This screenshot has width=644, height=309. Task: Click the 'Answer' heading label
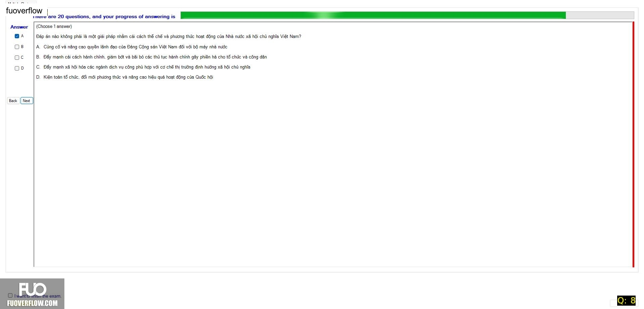point(19,27)
